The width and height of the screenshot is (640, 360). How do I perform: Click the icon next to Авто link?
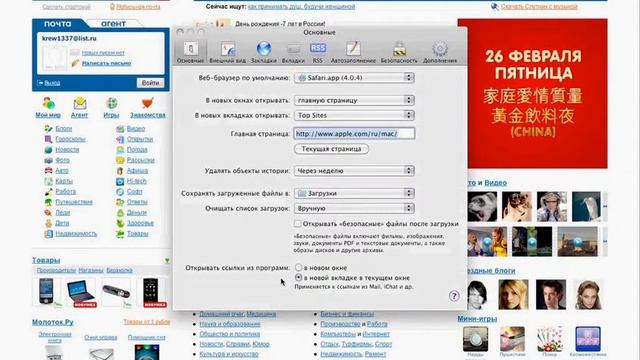49,171
